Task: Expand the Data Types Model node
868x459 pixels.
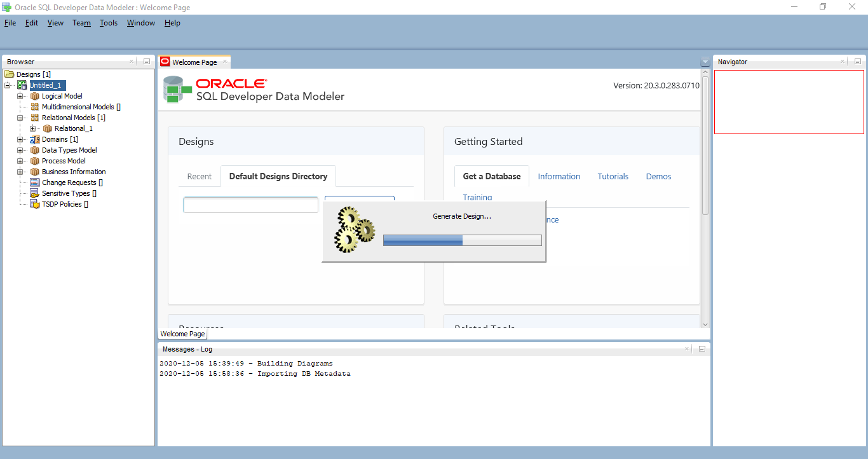Action: (20, 150)
